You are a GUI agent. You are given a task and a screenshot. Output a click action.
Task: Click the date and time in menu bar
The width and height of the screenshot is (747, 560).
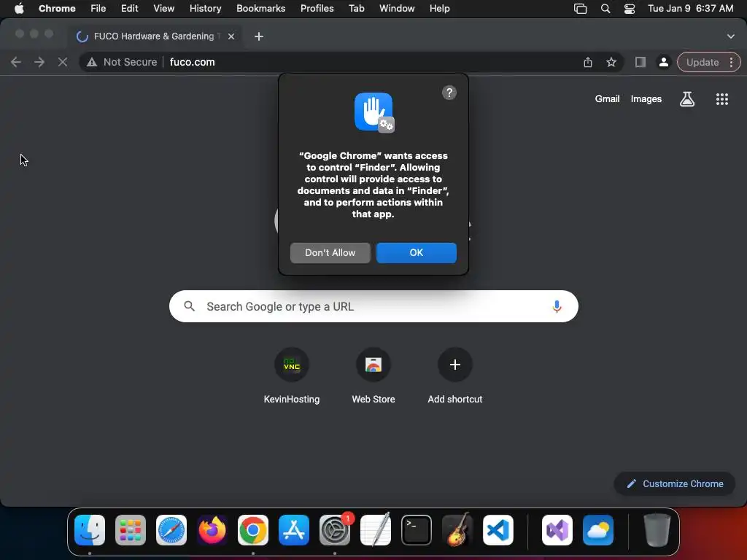pos(690,9)
